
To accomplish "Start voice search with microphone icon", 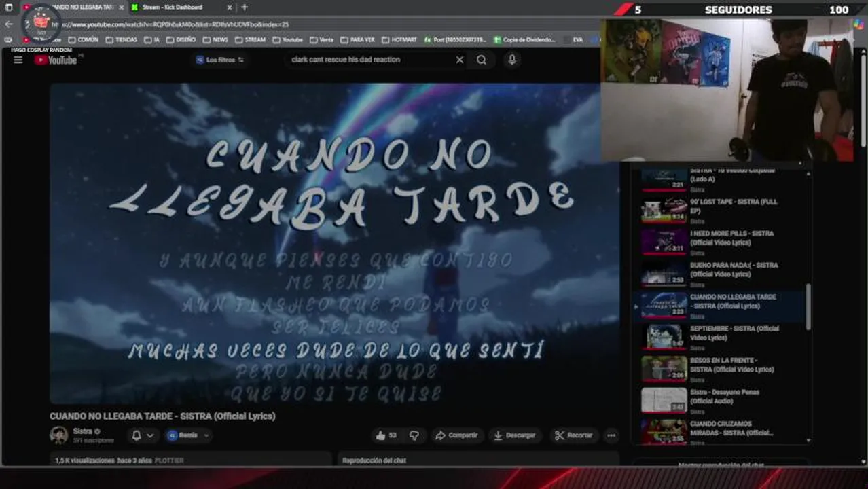I will (x=512, y=60).
